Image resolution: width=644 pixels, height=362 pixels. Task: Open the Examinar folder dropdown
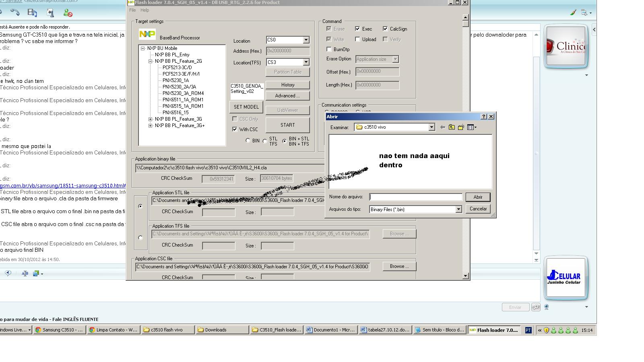tap(431, 127)
